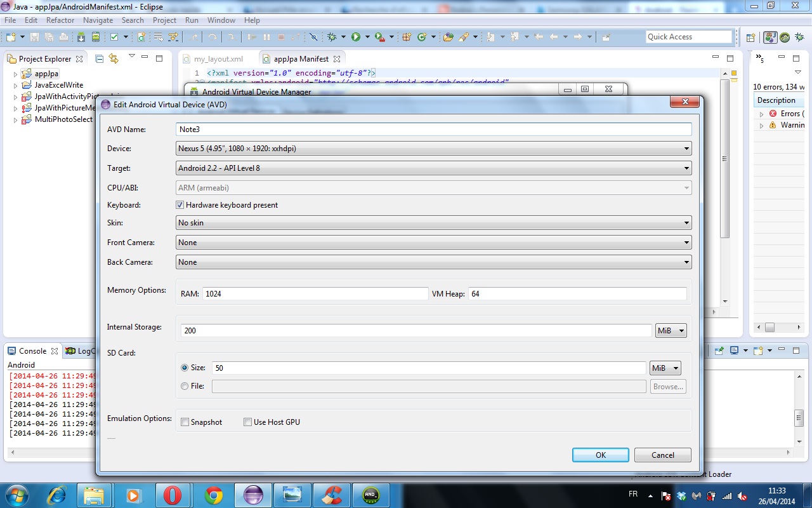This screenshot has height=508, width=812.
Task: Enable the Use Host GPU checkbox
Action: coord(247,422)
